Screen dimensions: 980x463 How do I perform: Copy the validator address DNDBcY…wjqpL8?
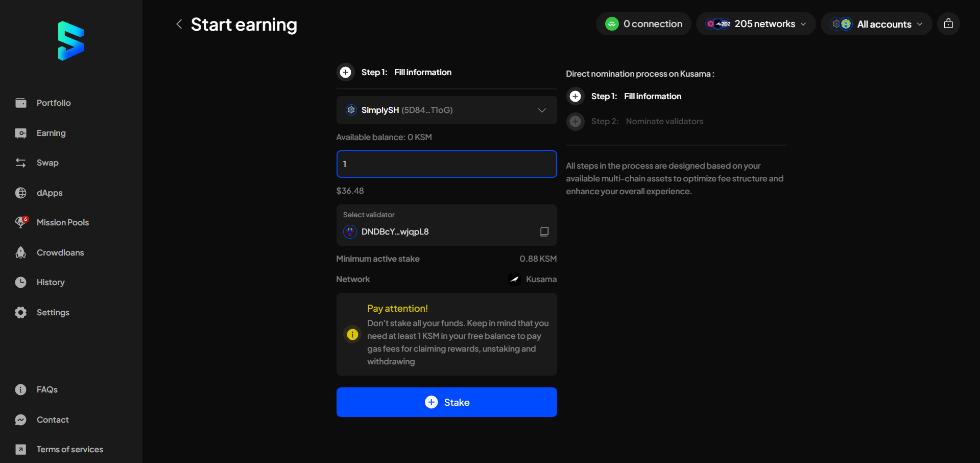point(544,231)
